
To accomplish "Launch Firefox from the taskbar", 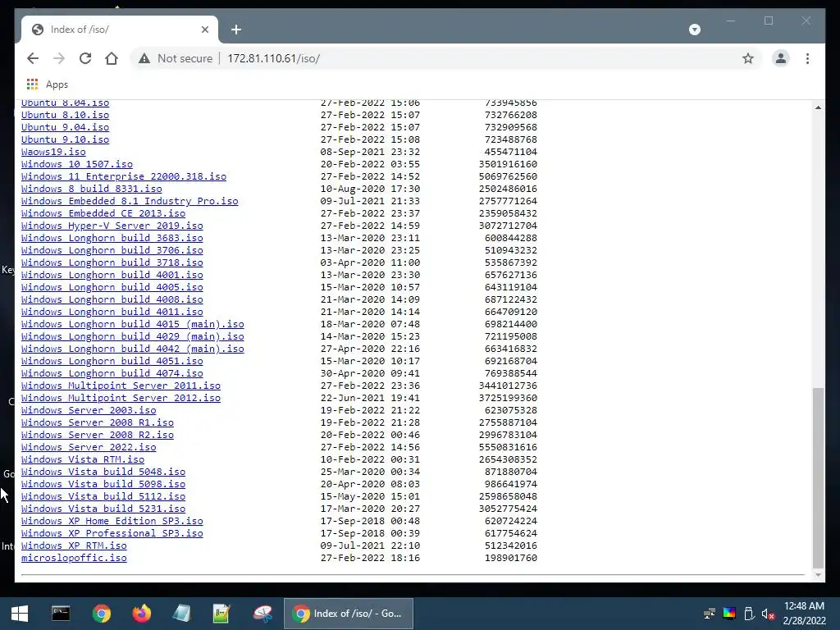I will 141,614.
